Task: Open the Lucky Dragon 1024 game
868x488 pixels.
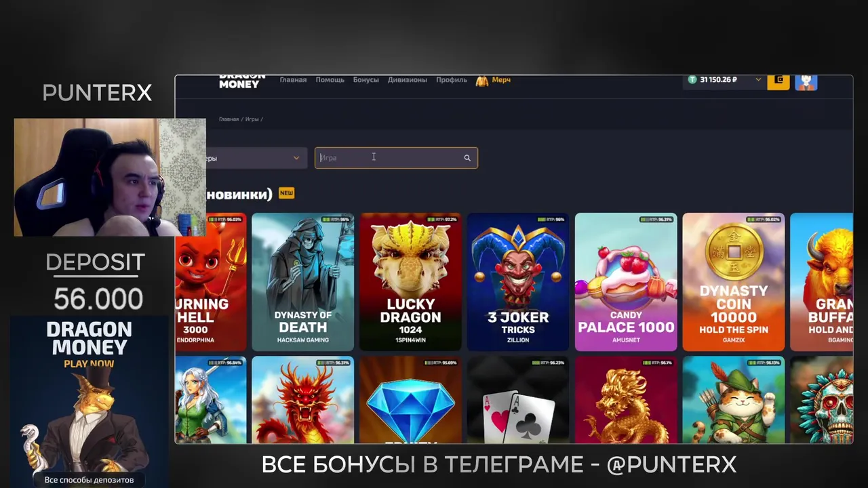Action: [x=410, y=282]
